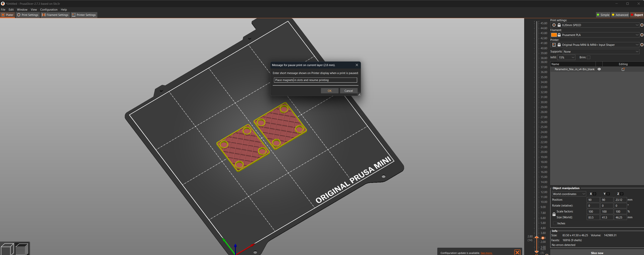The height and width of the screenshot is (255, 644).
Task: Click into the pause message text field
Action: click(x=315, y=80)
